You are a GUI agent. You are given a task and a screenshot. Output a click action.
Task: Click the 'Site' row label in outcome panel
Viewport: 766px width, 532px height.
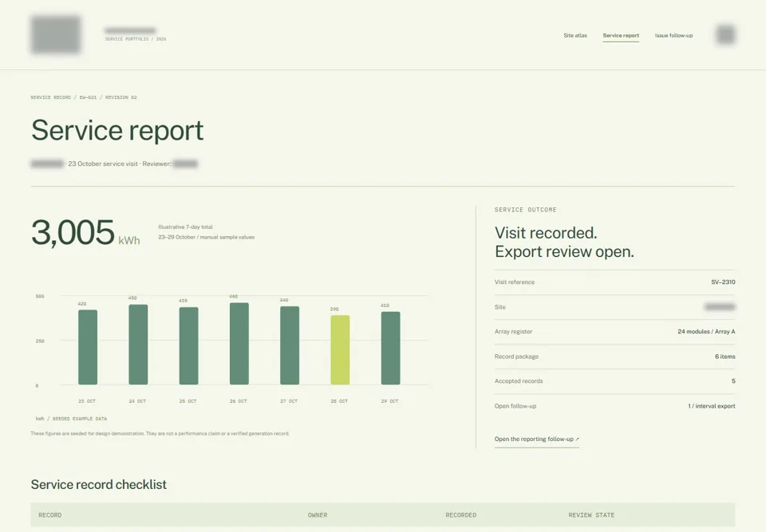(x=500, y=307)
